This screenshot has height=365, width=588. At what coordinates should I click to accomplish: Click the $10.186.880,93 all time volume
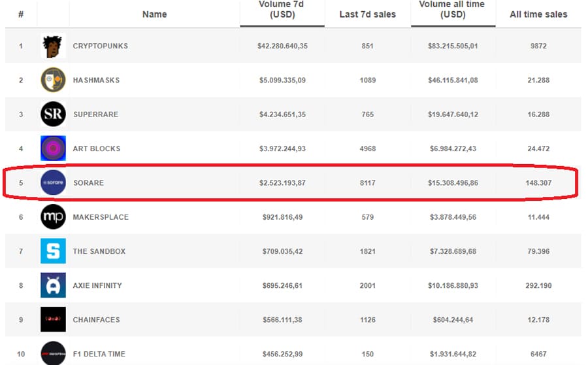click(x=453, y=285)
